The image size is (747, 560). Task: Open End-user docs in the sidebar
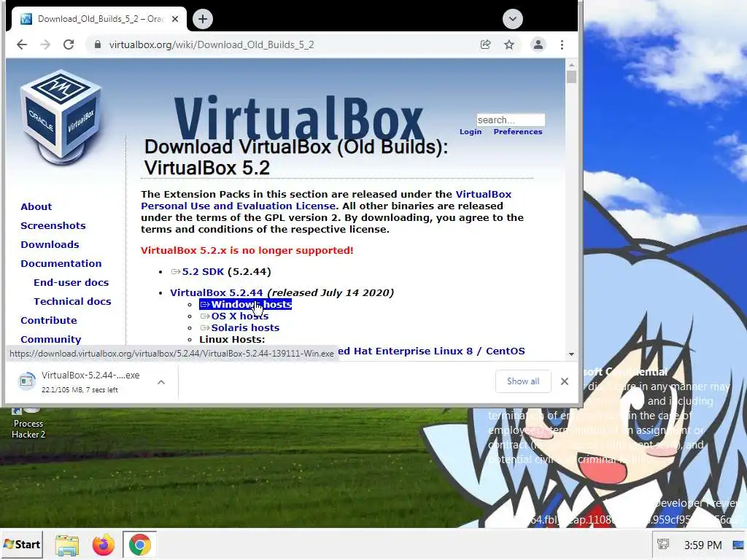tap(71, 282)
